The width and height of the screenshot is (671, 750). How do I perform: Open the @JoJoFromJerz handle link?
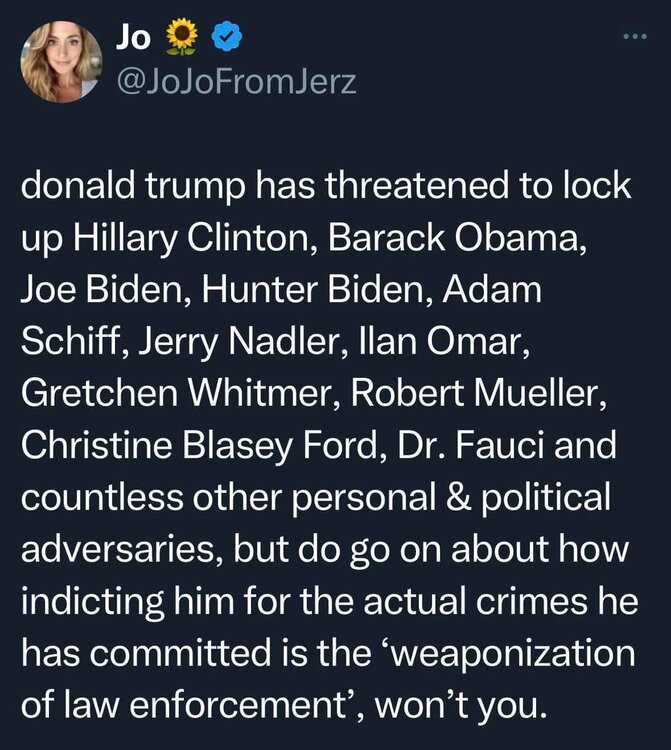point(236,82)
